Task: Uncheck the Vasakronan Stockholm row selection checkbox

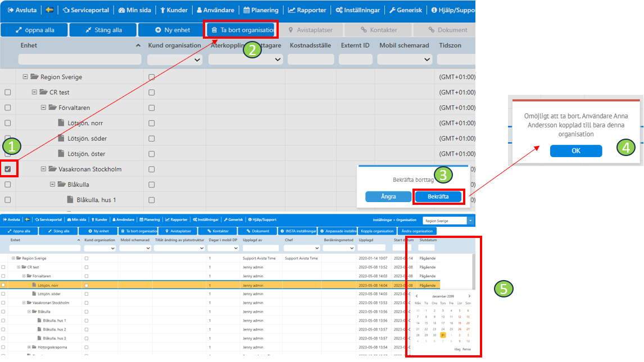Action: coord(8,169)
